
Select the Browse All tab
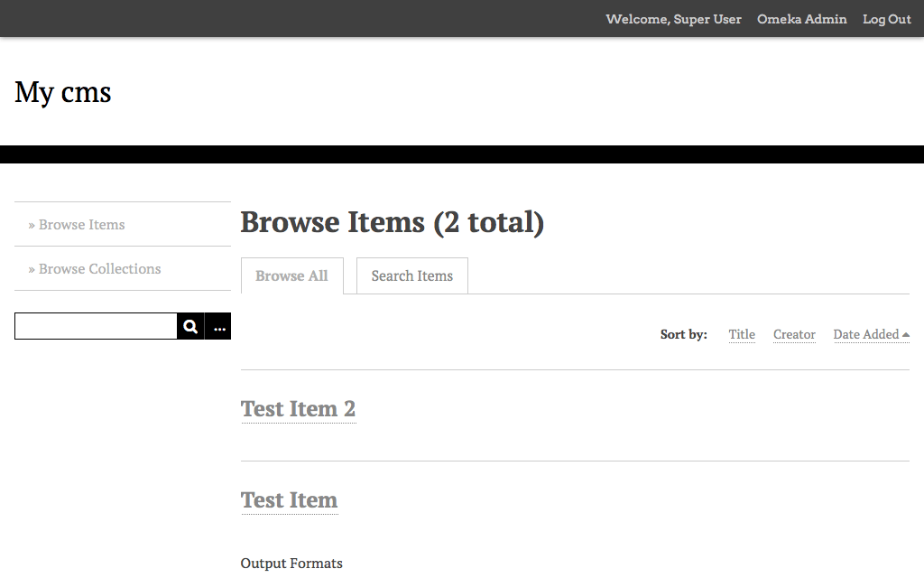coord(291,276)
